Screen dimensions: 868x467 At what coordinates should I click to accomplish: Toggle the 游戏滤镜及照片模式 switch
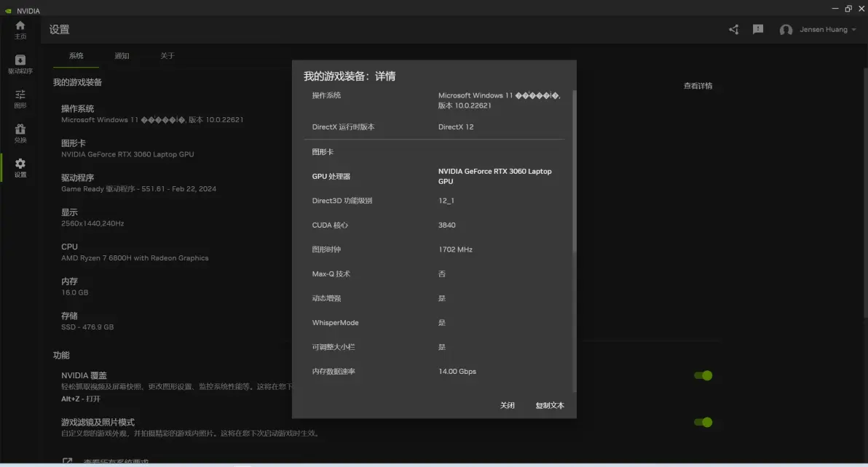(x=703, y=422)
